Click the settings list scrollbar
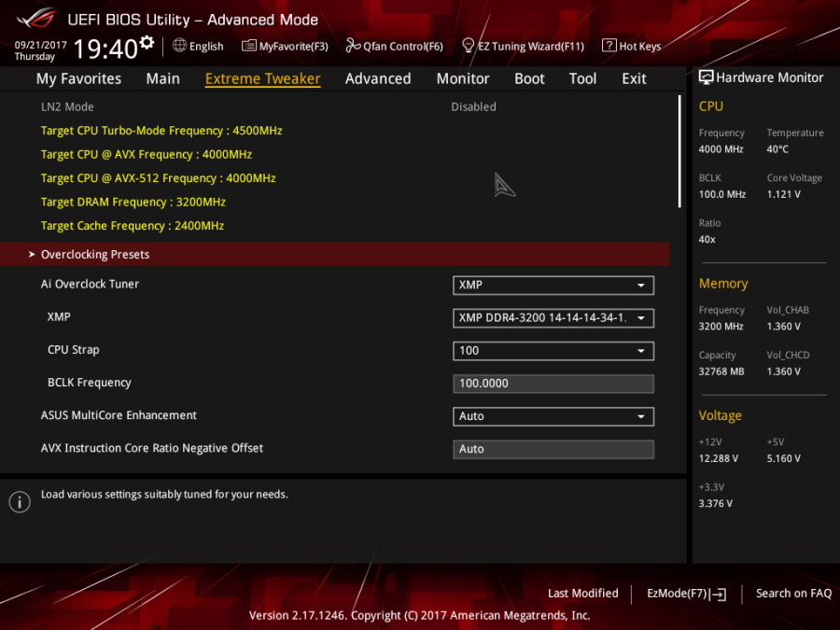Image resolution: width=840 pixels, height=630 pixels. point(679,151)
